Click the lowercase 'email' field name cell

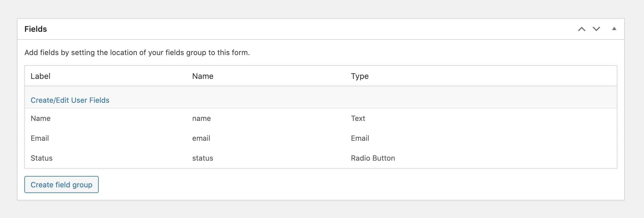tap(201, 138)
